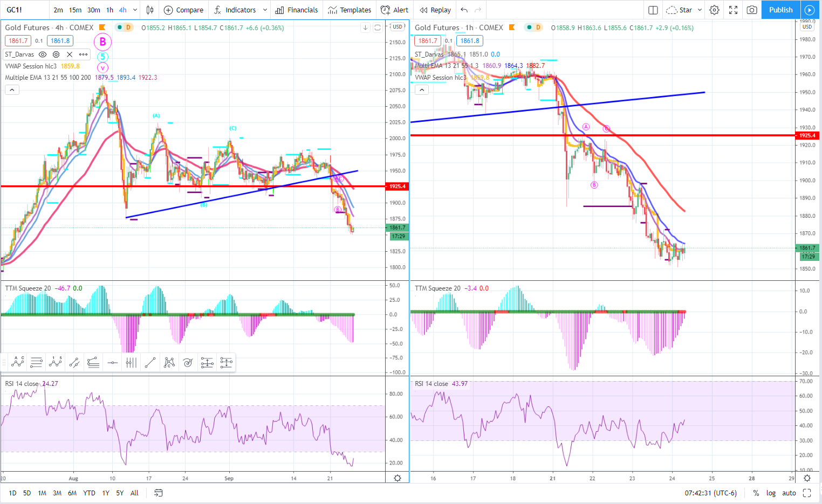822x504 pixels.
Task: Toggle ST_Darvas visibility eye icon
Action: point(43,54)
